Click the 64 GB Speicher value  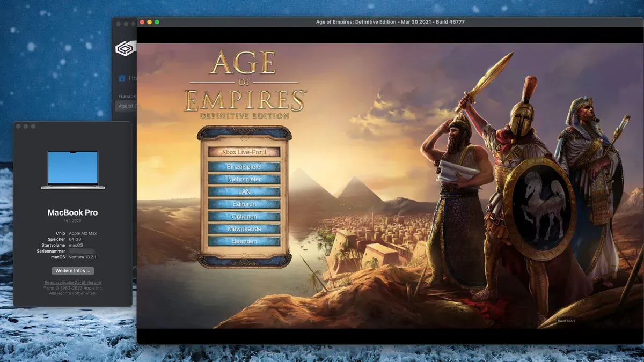(76, 239)
